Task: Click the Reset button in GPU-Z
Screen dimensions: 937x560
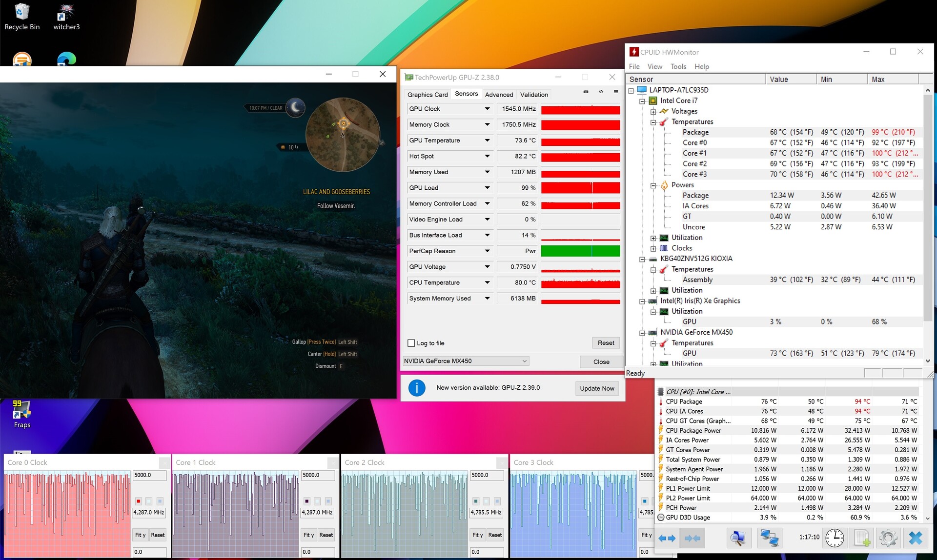Action: [x=606, y=343]
